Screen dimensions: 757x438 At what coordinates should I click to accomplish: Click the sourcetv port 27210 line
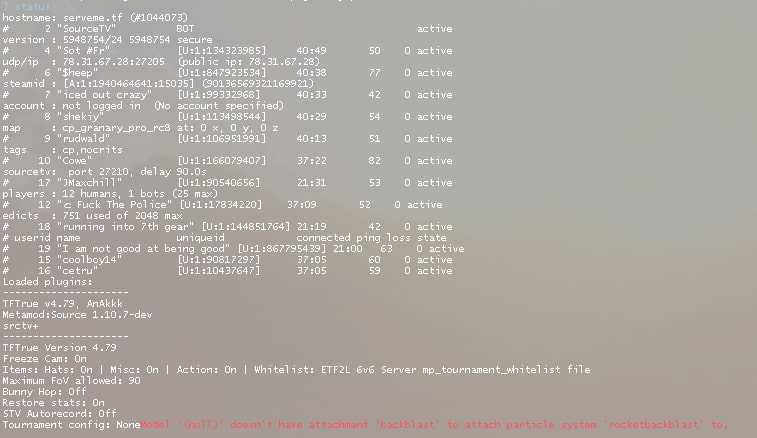tap(105, 172)
